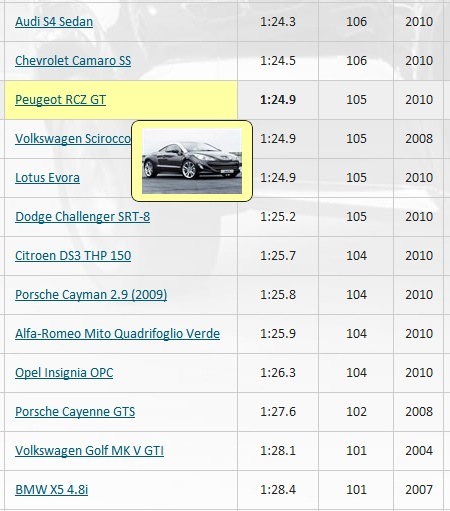The height and width of the screenshot is (511, 450).
Task: Select lap time 1:25.7 in the Citroen DS3 row
Action: 278,256
